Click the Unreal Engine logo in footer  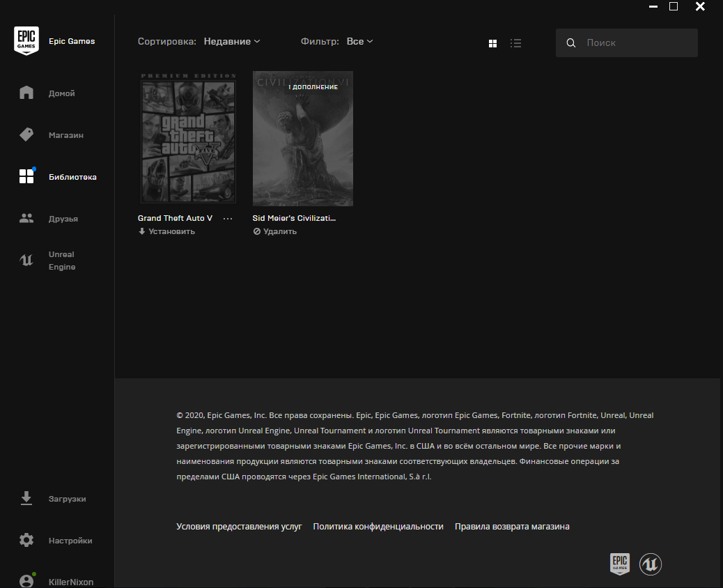[651, 564]
